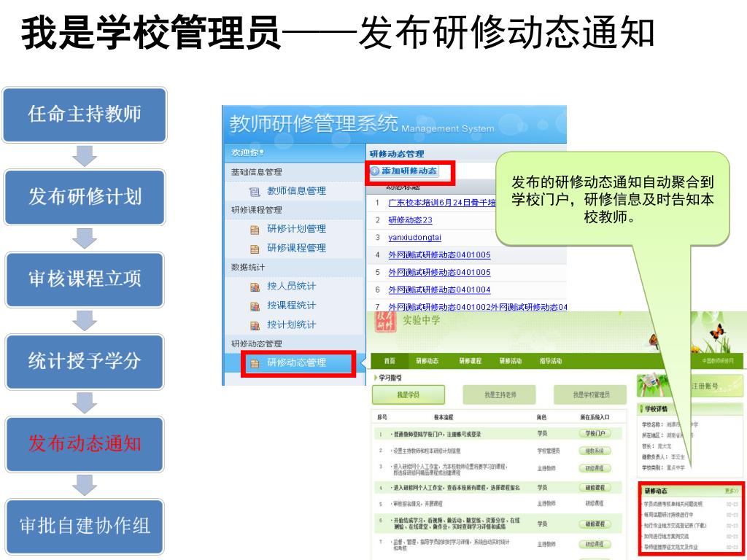This screenshot has height=560, width=747.
Task: Click the 数据统计 section header
Action: pyautogui.click(x=248, y=268)
